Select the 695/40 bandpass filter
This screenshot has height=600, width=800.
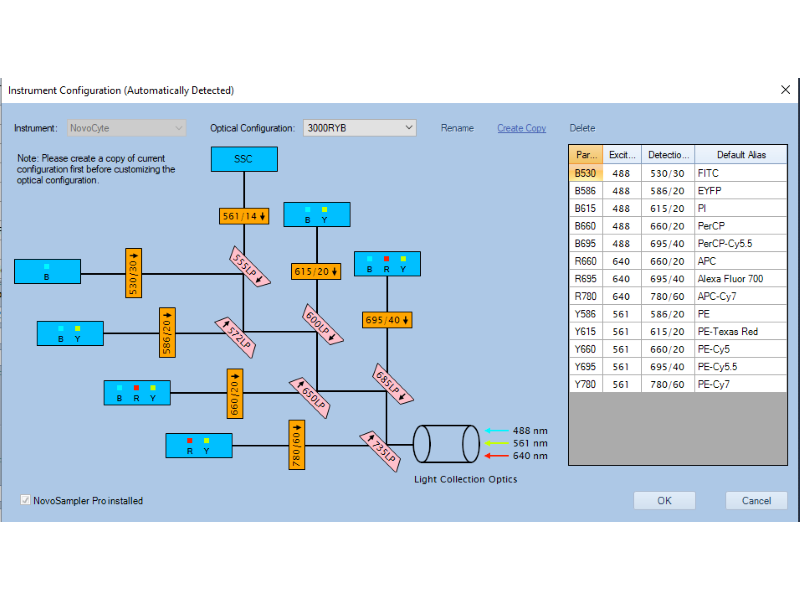pyautogui.click(x=386, y=320)
